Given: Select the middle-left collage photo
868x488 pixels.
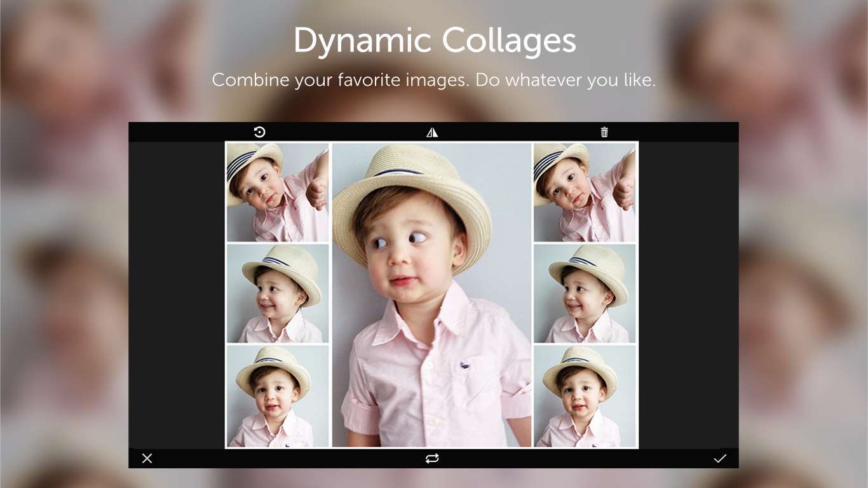Looking at the screenshot, I should (x=278, y=294).
